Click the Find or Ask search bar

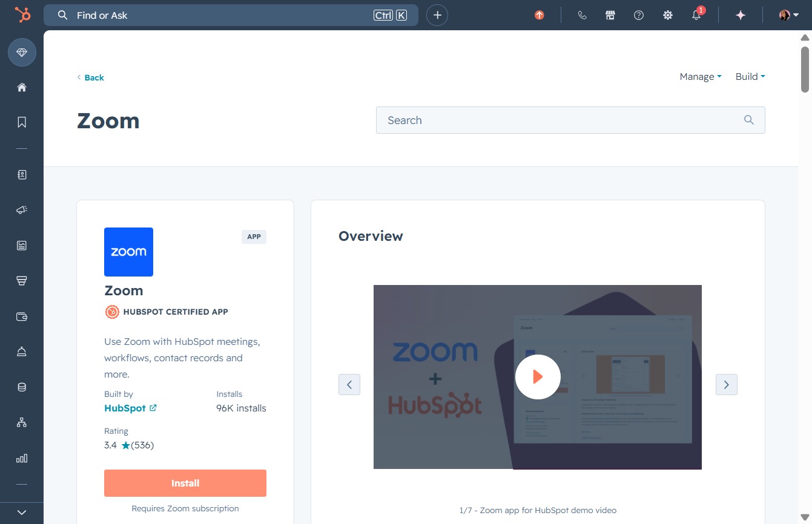click(231, 15)
